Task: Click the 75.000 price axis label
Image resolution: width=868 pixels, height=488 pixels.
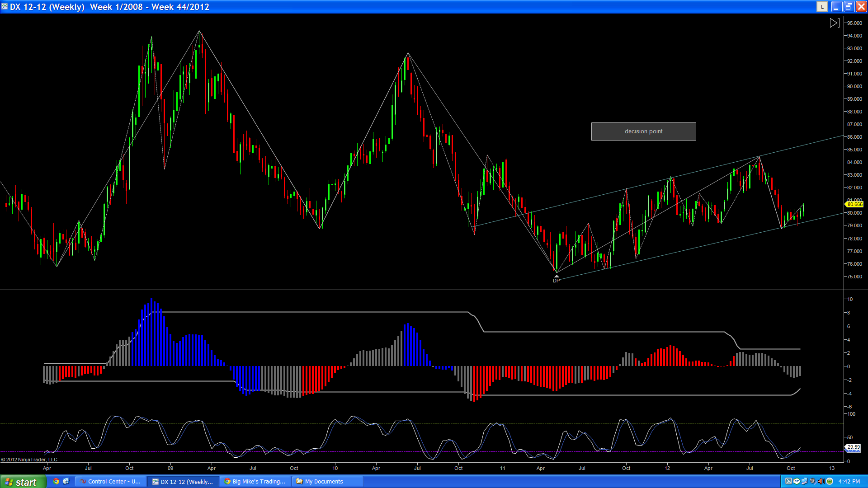Action: tap(854, 277)
